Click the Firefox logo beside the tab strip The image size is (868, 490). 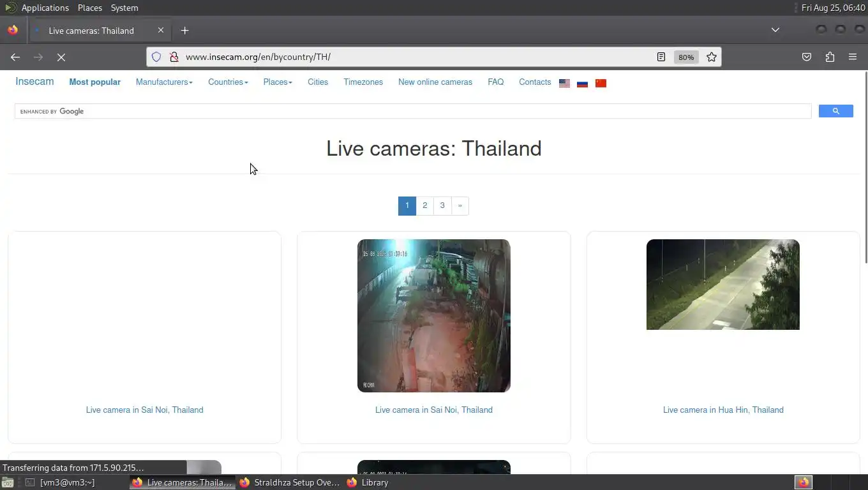pyautogui.click(x=13, y=30)
